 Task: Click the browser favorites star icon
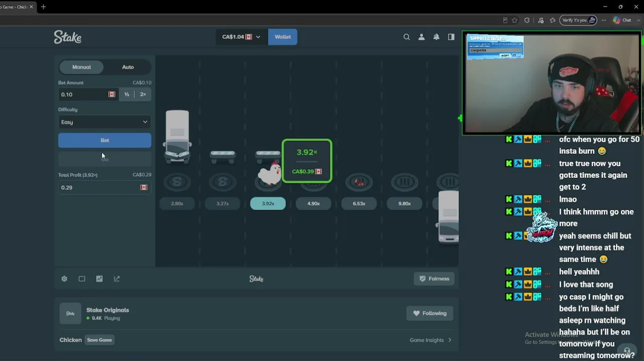(x=514, y=20)
